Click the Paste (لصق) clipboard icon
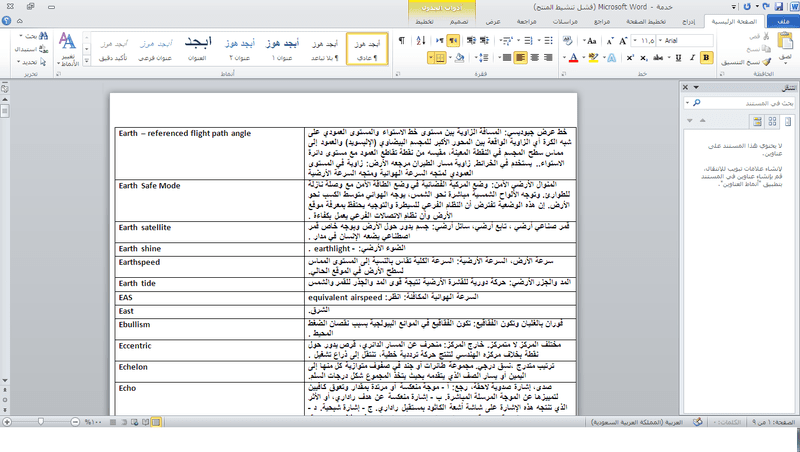 pos(785,42)
